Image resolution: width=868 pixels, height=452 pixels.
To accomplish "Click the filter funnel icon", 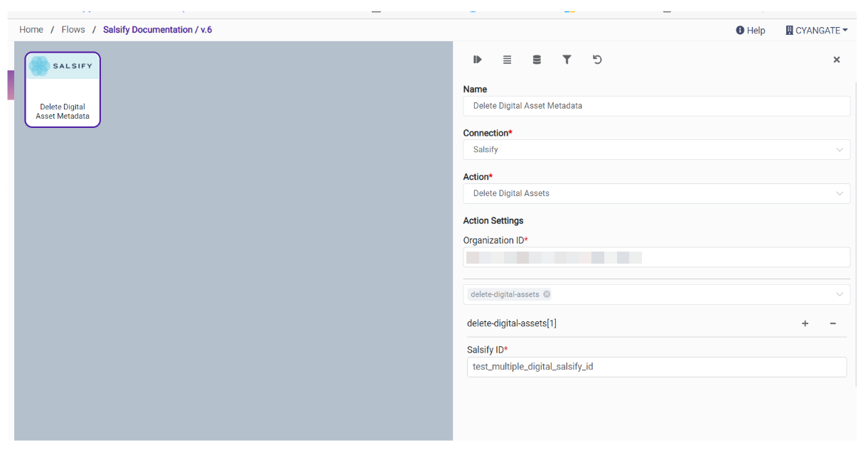I will click(567, 60).
